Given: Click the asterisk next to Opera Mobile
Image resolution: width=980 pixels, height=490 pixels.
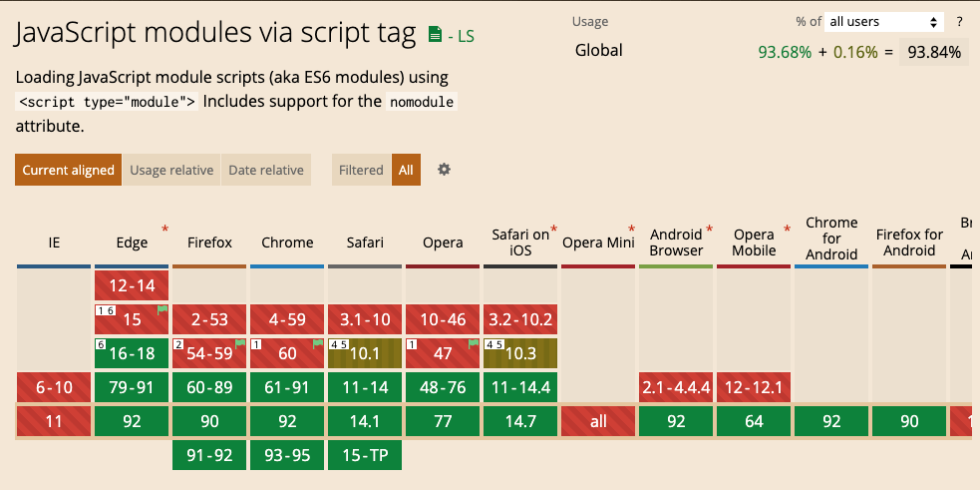Looking at the screenshot, I should [x=787, y=230].
